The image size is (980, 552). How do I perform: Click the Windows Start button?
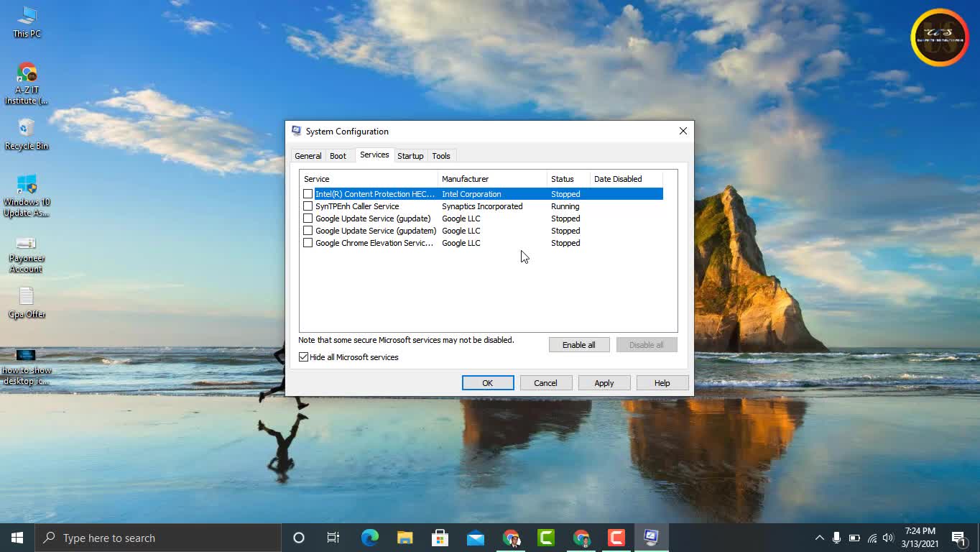[17, 538]
